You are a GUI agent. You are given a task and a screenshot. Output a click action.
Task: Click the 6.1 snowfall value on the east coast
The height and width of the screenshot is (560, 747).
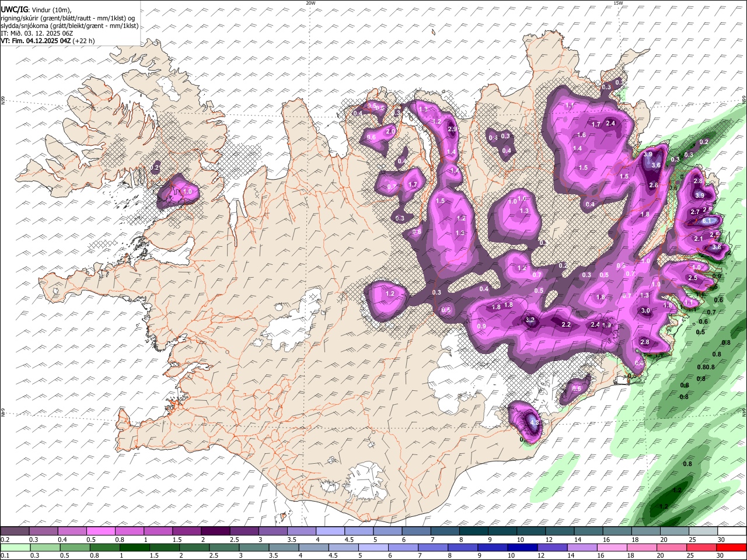tap(707, 221)
